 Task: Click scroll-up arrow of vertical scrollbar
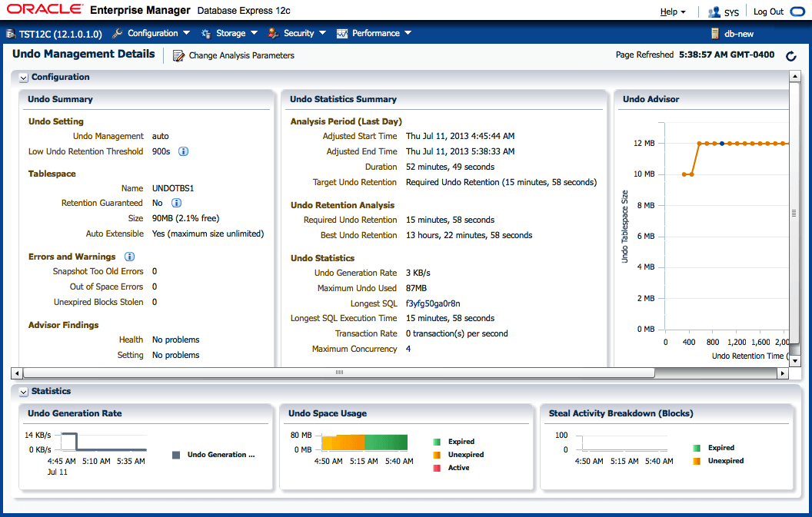[x=795, y=77]
